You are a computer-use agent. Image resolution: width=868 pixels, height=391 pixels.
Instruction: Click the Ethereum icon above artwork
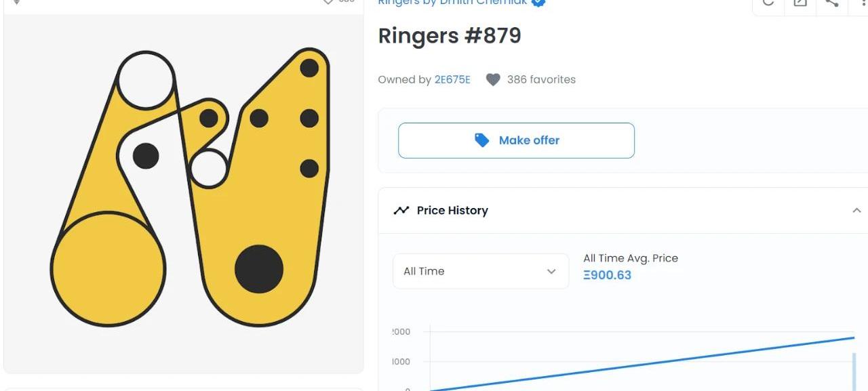pos(17,2)
